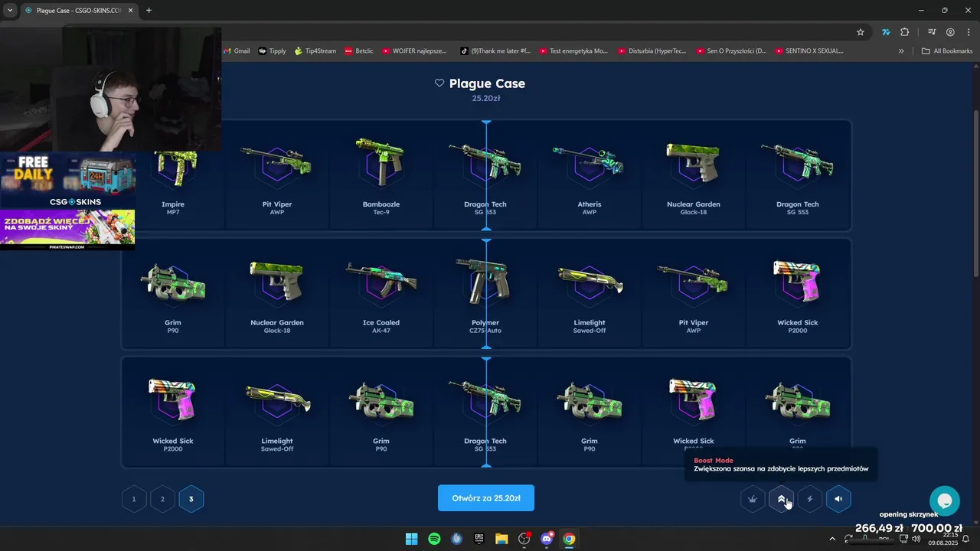This screenshot has height=551, width=980.
Task: Open SENTINO X SEXUAL bookmark
Action: tap(809, 51)
